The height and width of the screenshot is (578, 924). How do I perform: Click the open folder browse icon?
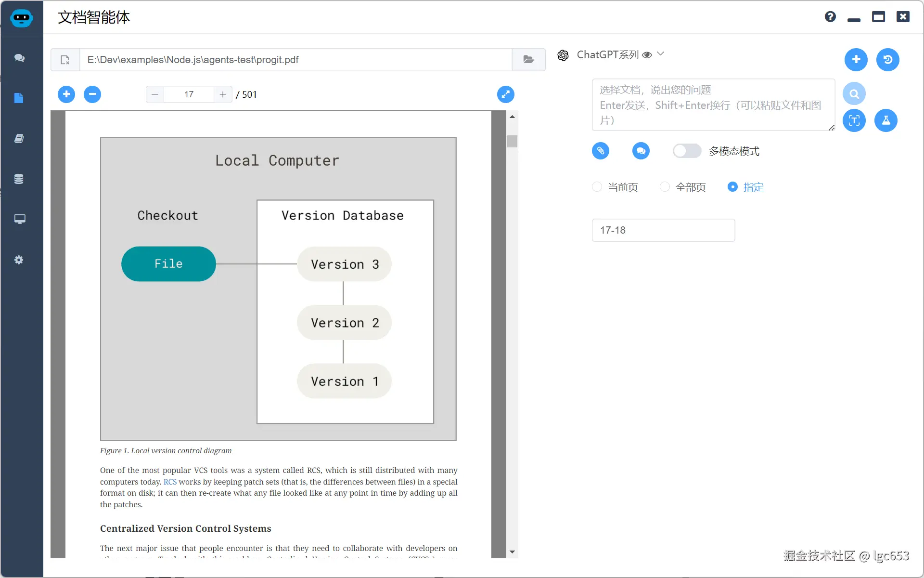click(x=528, y=60)
